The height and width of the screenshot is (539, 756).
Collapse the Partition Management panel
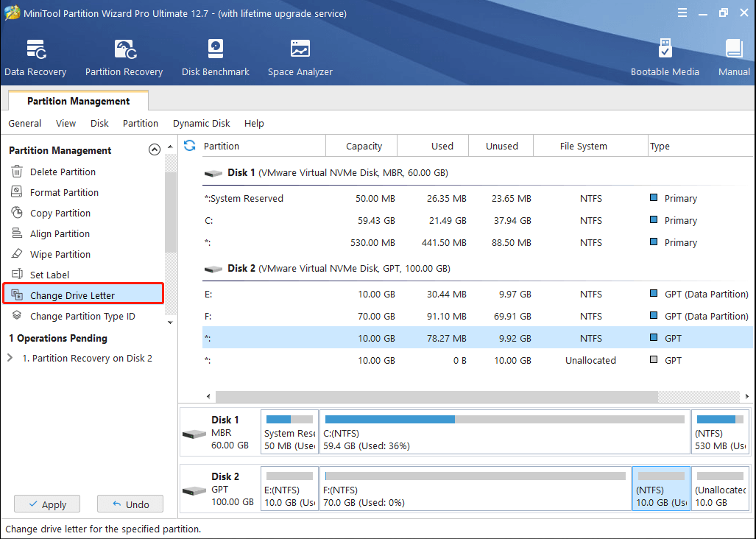click(x=155, y=149)
